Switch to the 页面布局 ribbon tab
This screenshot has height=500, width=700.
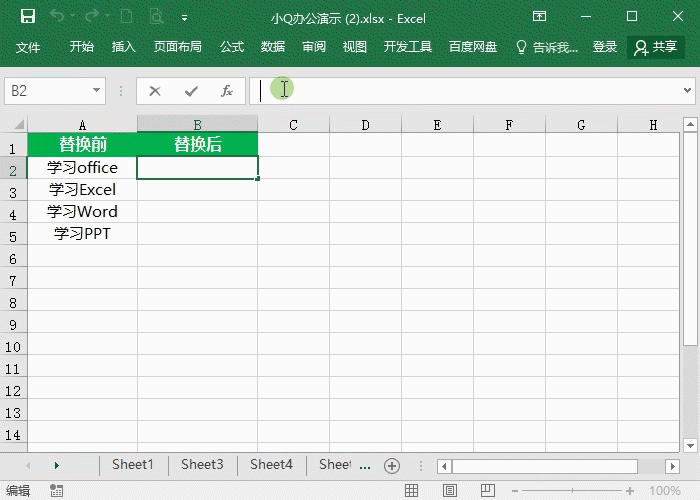coord(178,46)
